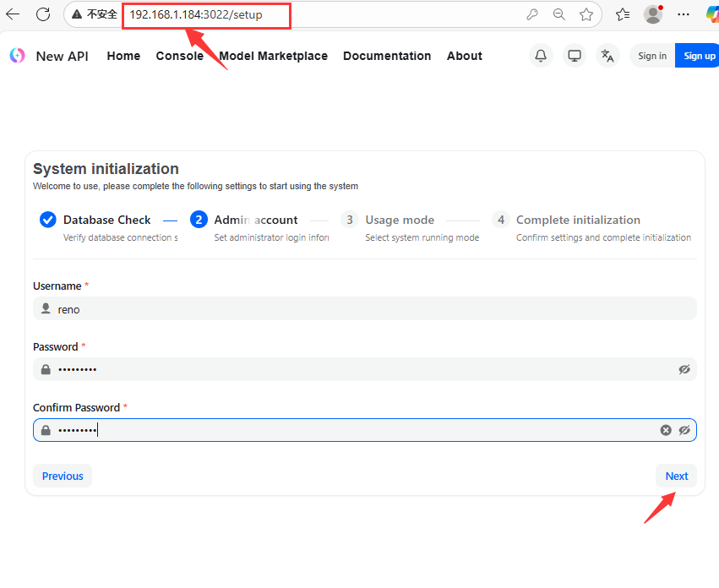The width and height of the screenshot is (719, 588).
Task: Select the Database Check step
Action: (107, 227)
